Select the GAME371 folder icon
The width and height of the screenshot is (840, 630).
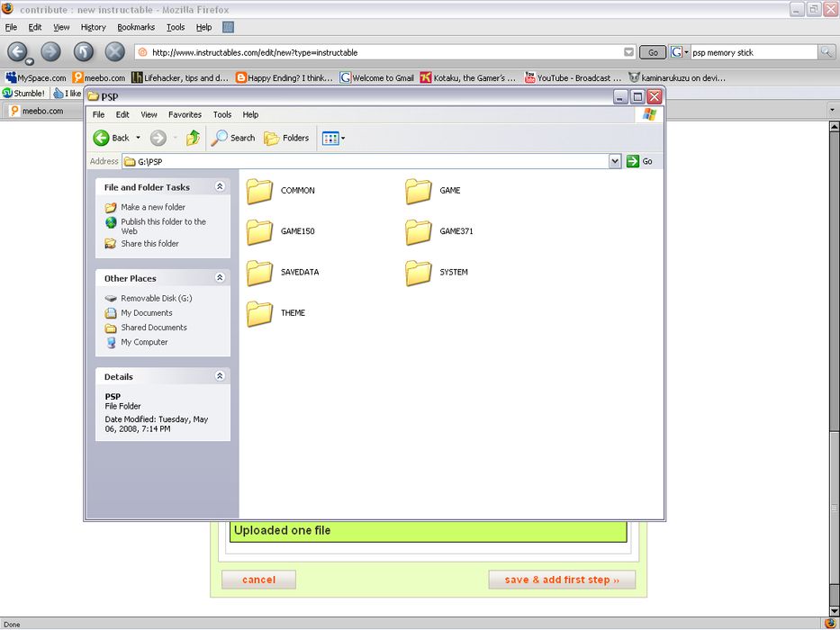click(x=419, y=232)
